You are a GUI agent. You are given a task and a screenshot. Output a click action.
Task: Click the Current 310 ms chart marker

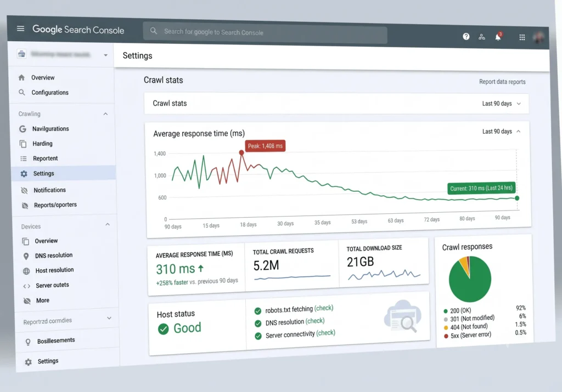tap(517, 198)
